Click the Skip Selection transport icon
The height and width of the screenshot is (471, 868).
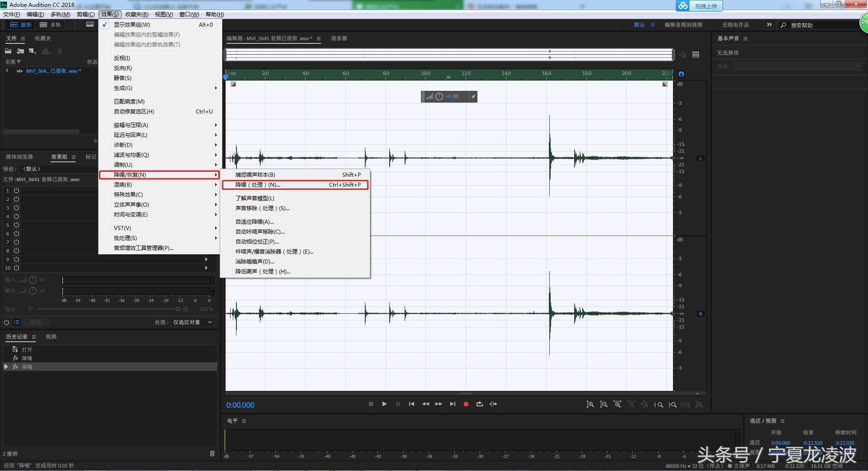pos(493,404)
